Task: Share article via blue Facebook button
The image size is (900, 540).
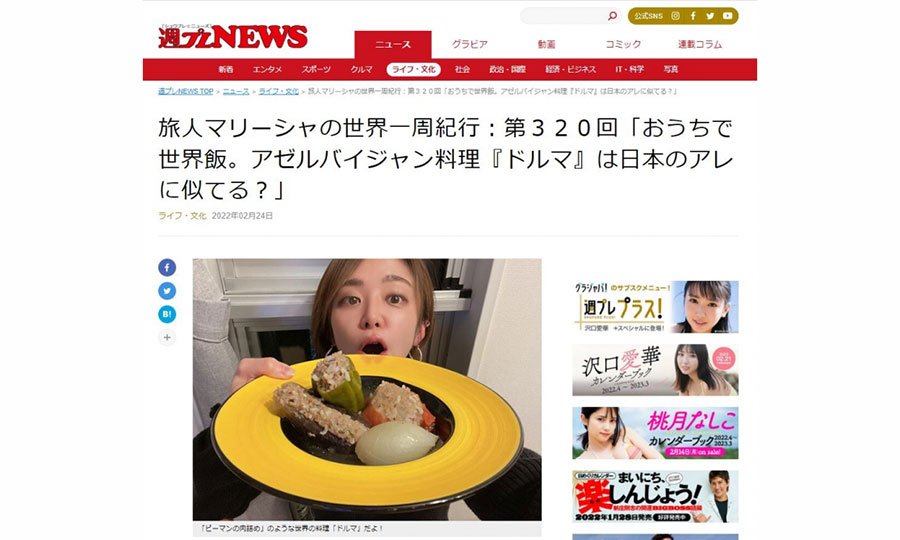Action: coord(167,267)
